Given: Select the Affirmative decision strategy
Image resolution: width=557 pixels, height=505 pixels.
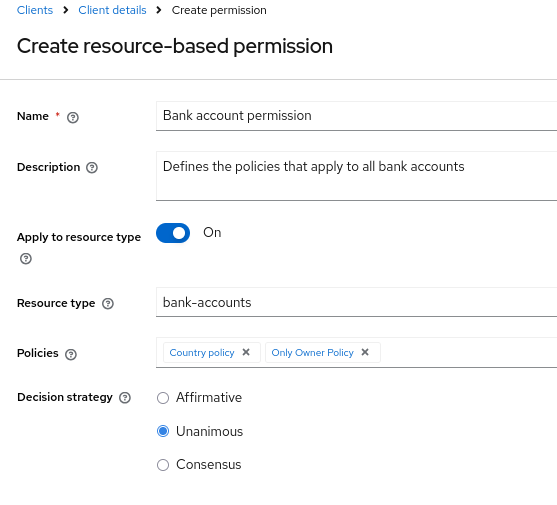Looking at the screenshot, I should pyautogui.click(x=163, y=398).
